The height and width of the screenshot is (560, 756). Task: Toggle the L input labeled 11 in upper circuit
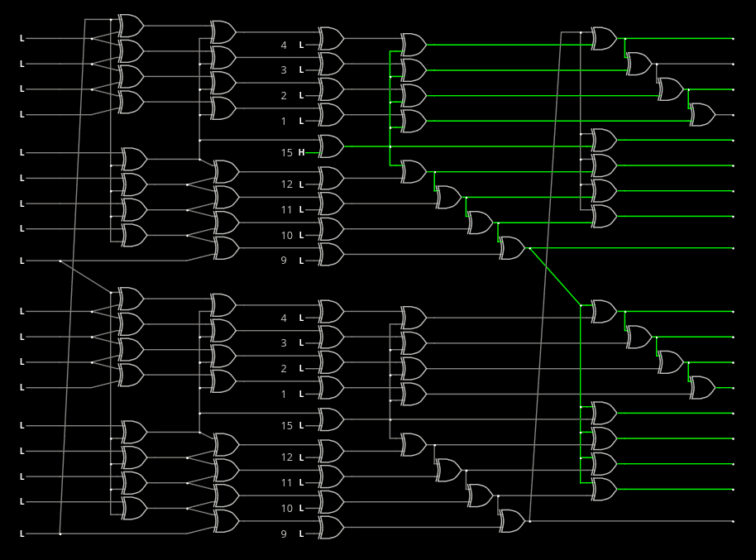(301, 210)
